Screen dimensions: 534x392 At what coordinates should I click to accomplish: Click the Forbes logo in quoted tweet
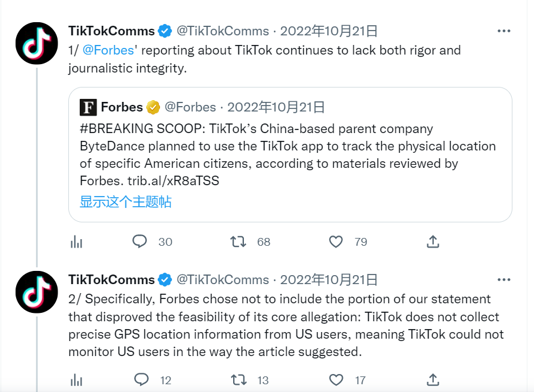88,107
